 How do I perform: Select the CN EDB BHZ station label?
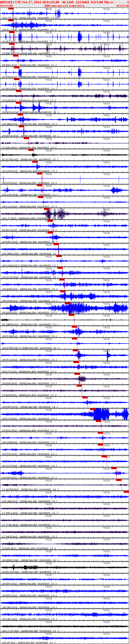(29, 395)
